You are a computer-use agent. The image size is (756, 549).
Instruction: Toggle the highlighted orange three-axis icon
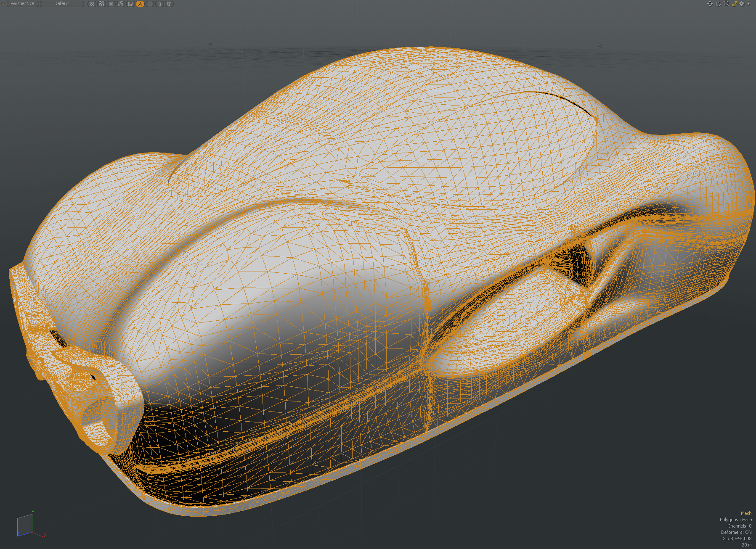[140, 4]
